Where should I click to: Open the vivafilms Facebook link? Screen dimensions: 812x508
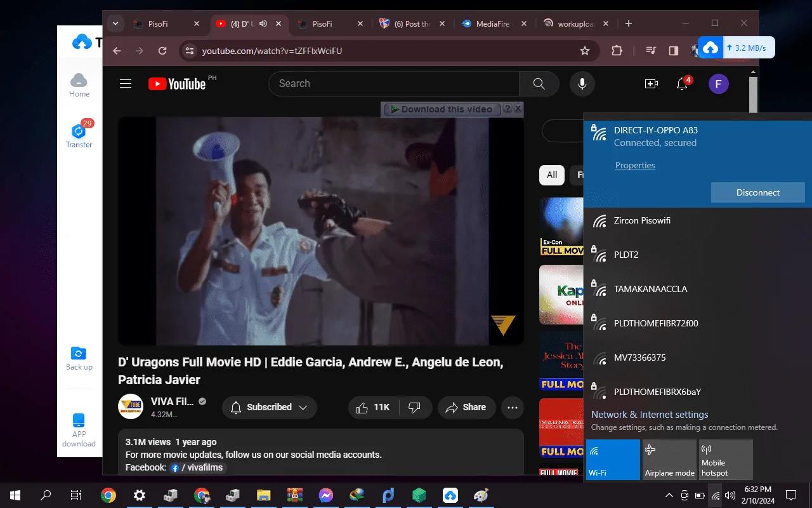[x=198, y=467]
